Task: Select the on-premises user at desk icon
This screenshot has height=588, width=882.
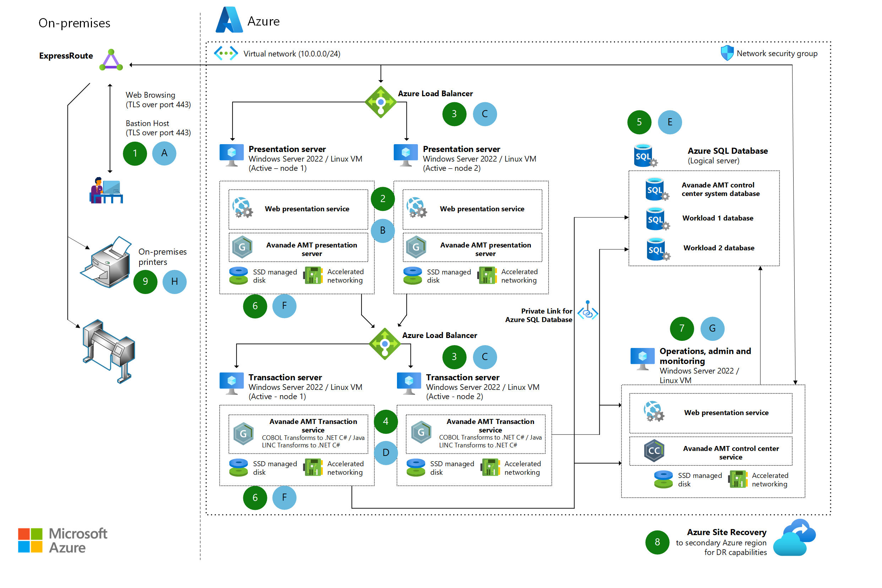Action: pyautogui.click(x=106, y=190)
